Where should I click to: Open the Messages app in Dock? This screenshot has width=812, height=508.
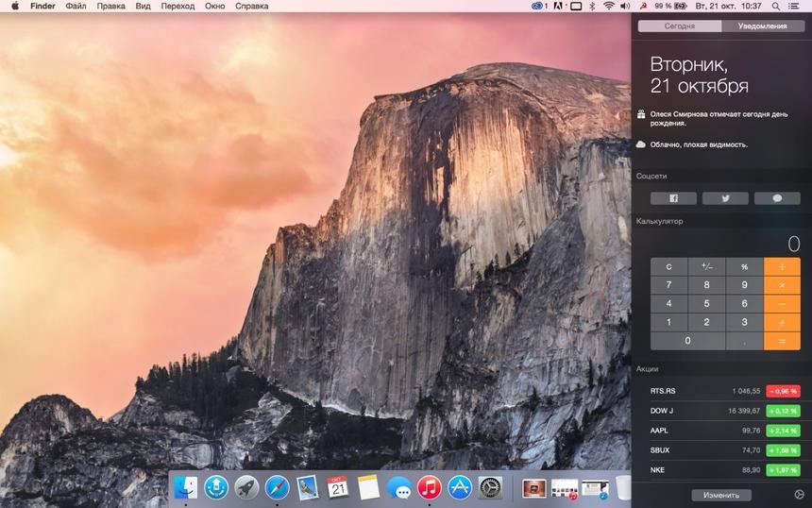(x=398, y=487)
